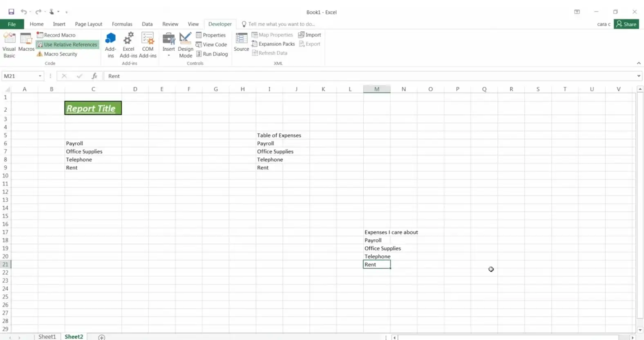Screen dimensions: 644x340
Task: Toggle Design Mode for controls
Action: (x=186, y=45)
